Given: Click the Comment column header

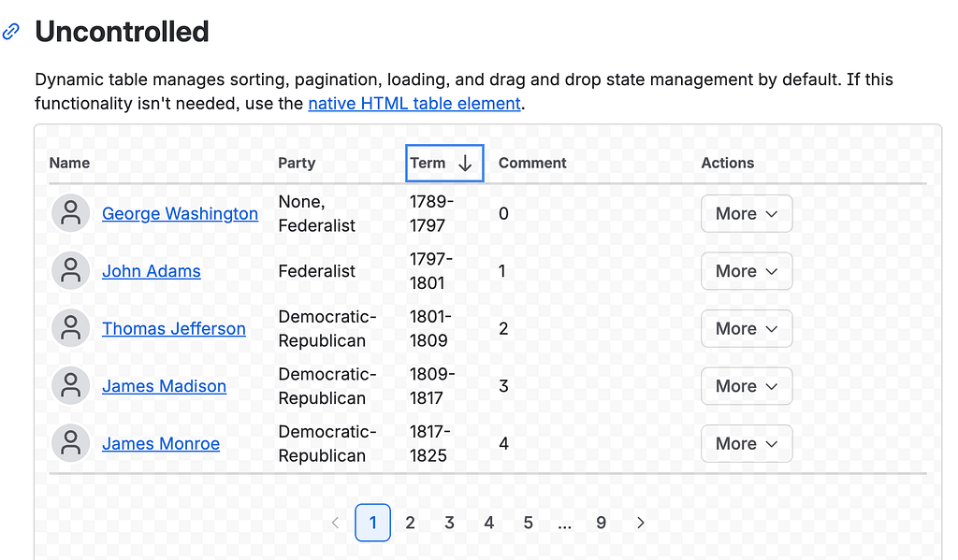Looking at the screenshot, I should [532, 163].
